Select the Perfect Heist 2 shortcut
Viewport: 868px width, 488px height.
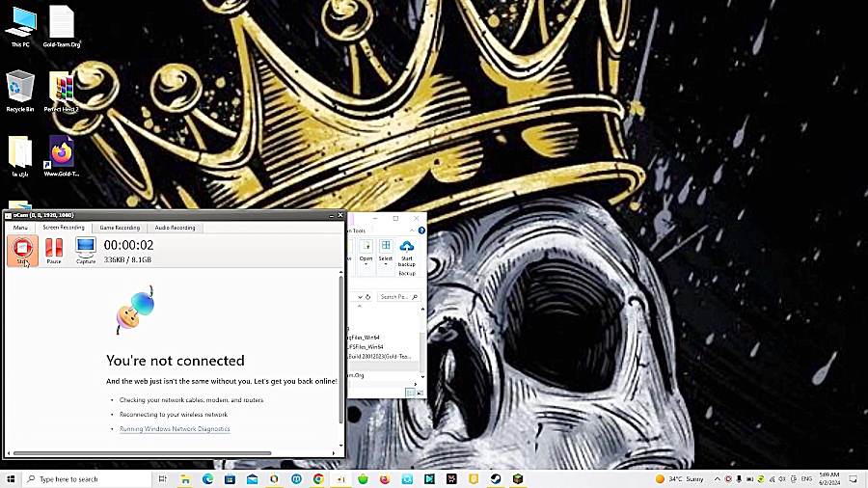(x=62, y=92)
